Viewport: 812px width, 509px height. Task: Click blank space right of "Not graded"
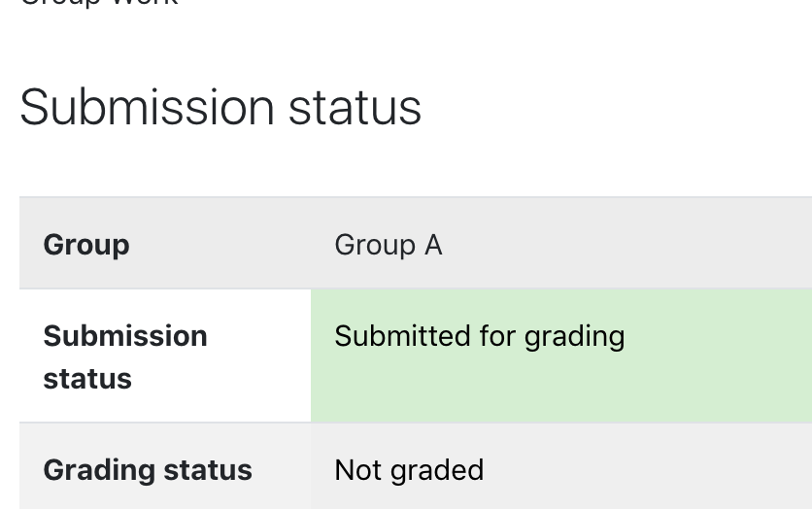[647, 470]
